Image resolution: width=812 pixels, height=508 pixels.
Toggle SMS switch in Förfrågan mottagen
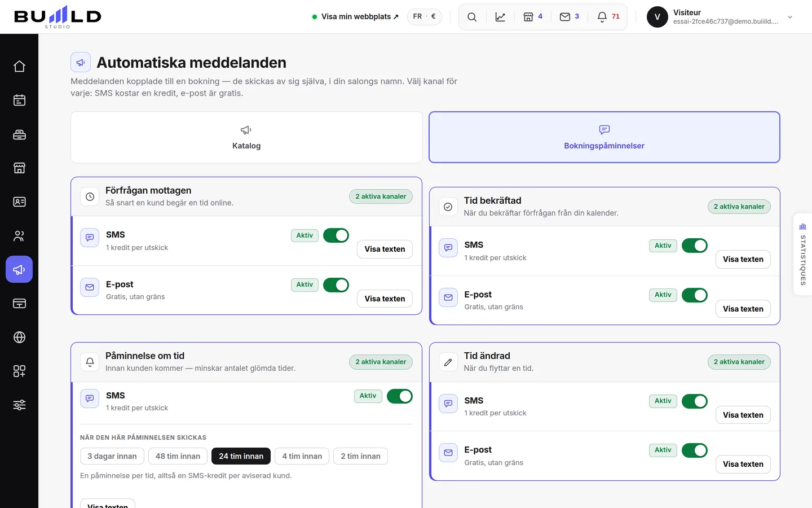(336, 235)
